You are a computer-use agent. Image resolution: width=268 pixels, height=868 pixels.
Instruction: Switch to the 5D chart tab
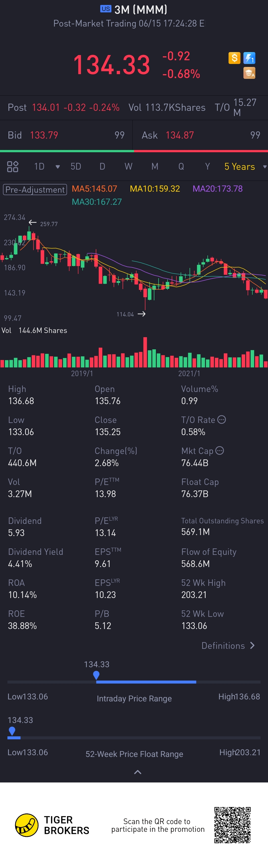[x=75, y=166]
